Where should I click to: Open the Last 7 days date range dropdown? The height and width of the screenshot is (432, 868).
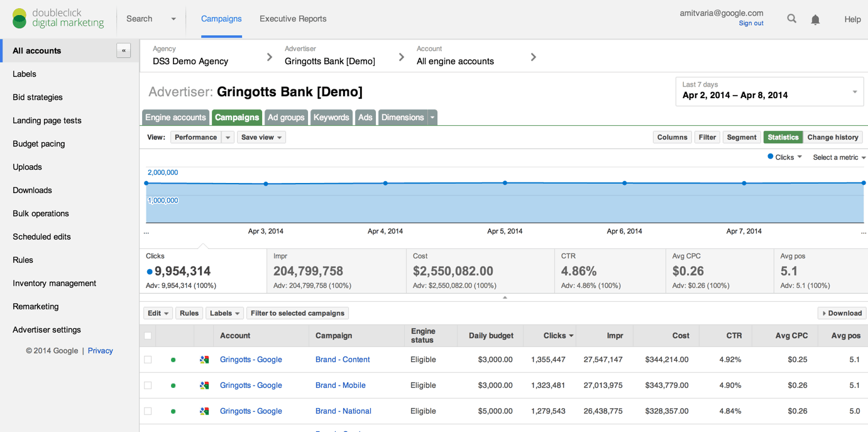(769, 92)
